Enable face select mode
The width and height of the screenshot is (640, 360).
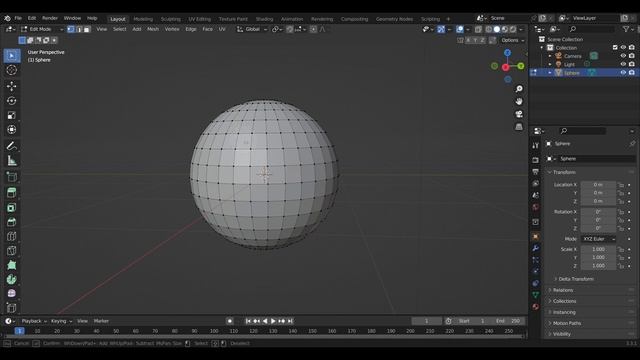87,29
